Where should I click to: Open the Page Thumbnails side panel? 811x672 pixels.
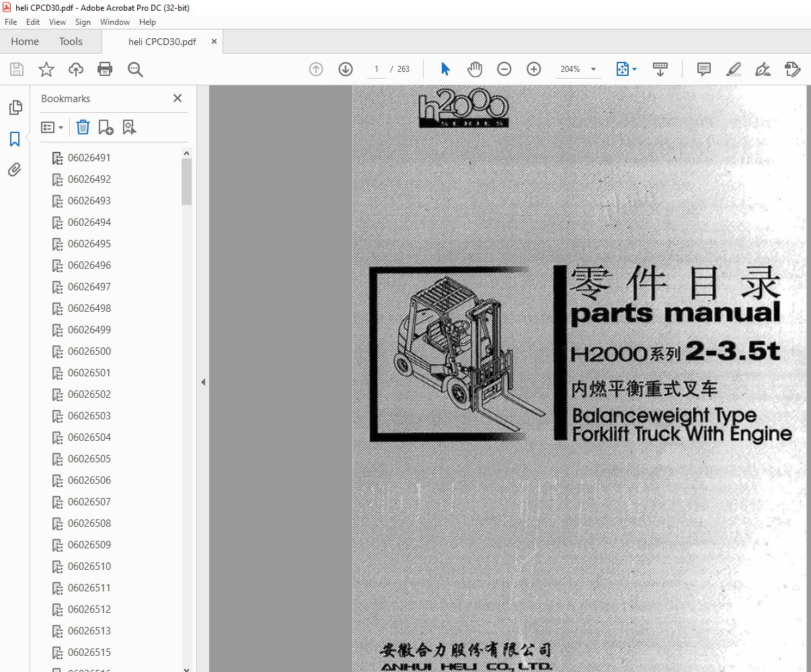15,108
